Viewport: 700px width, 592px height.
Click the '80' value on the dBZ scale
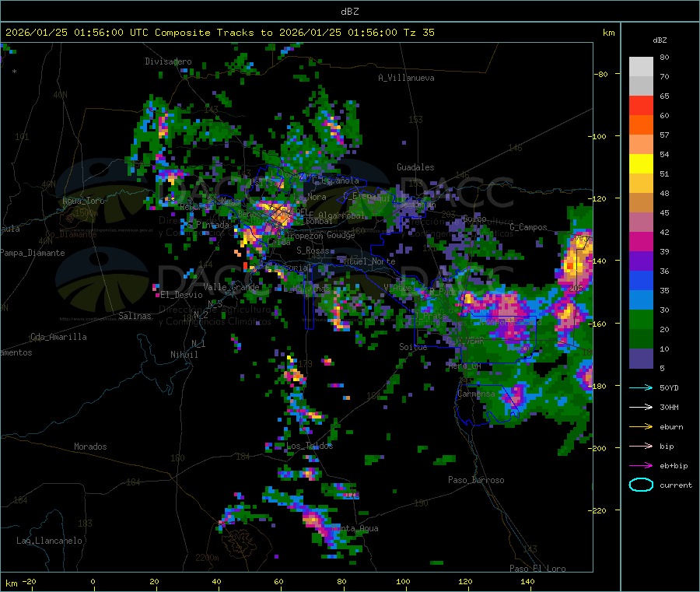pyautogui.click(x=664, y=57)
